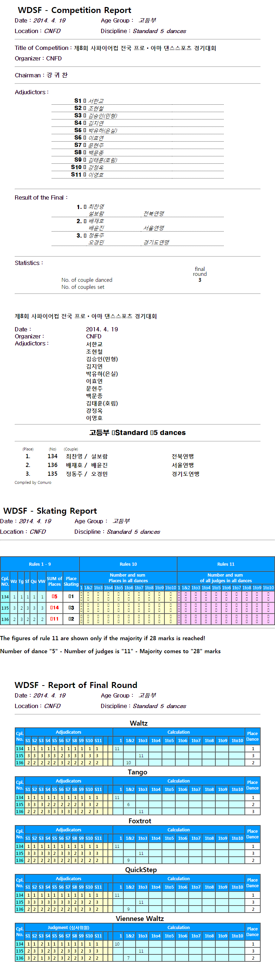
Task: Select couple entry "최찬영 / 설보람" in placings list
Action: pyautogui.click(x=87, y=456)
